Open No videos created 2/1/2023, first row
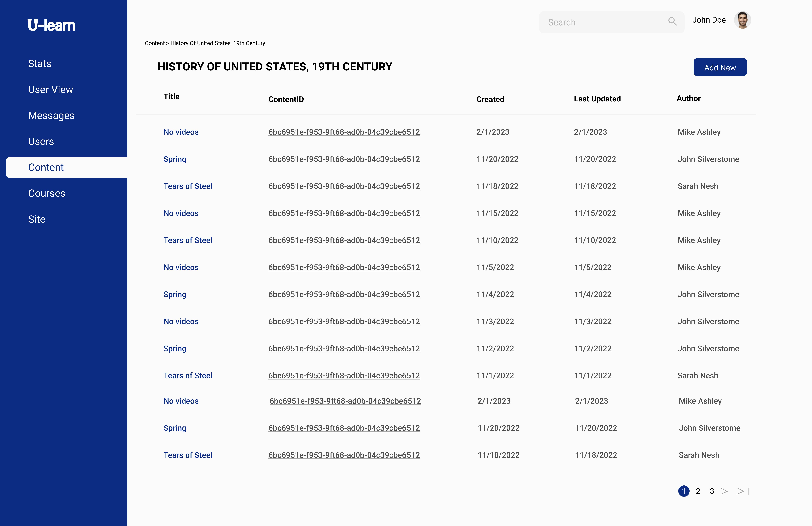Image resolution: width=812 pixels, height=526 pixels. click(x=181, y=132)
